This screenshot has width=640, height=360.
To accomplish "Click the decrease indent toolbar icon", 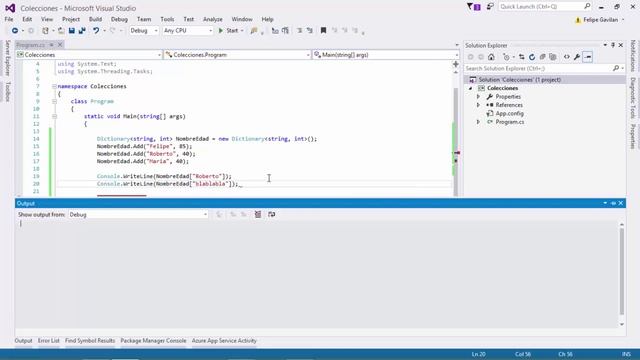I will coord(300,31).
